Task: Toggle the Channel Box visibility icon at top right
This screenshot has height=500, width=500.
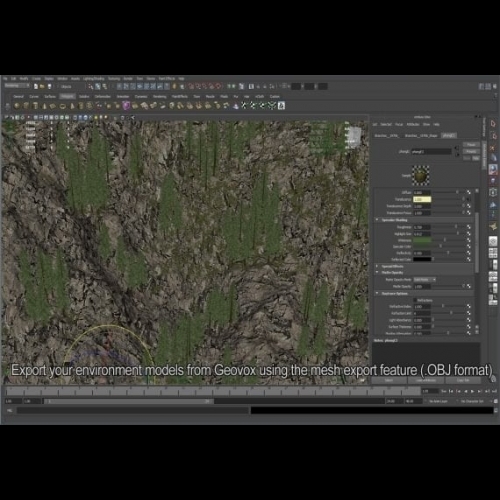Action: tap(494, 86)
